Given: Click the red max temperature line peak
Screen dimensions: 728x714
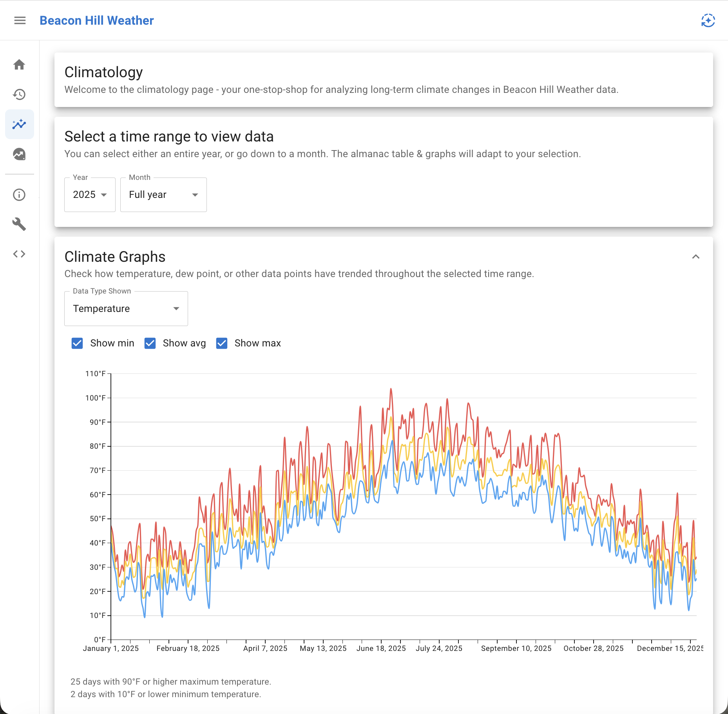Looking at the screenshot, I should (x=391, y=389).
